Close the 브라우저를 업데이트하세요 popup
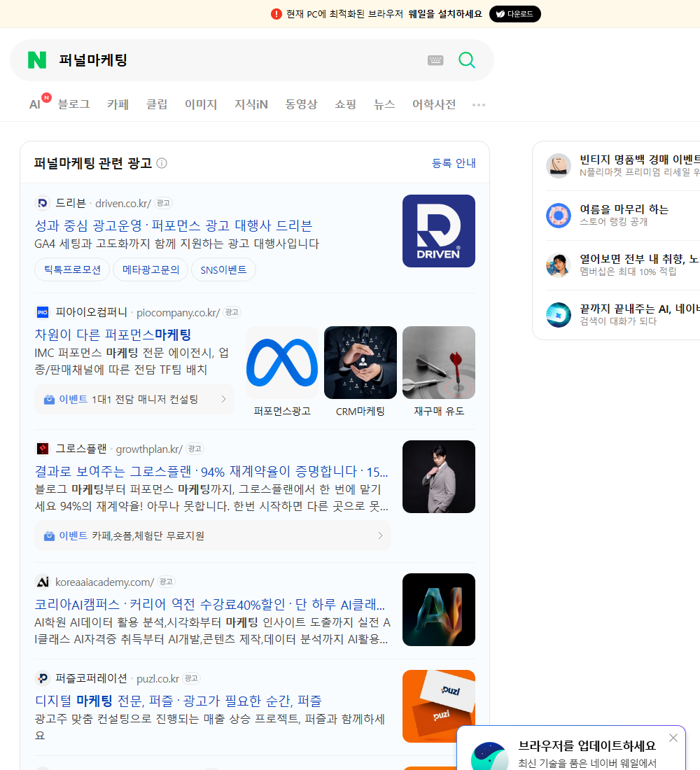Viewport: 700px width, 770px height. click(x=673, y=738)
